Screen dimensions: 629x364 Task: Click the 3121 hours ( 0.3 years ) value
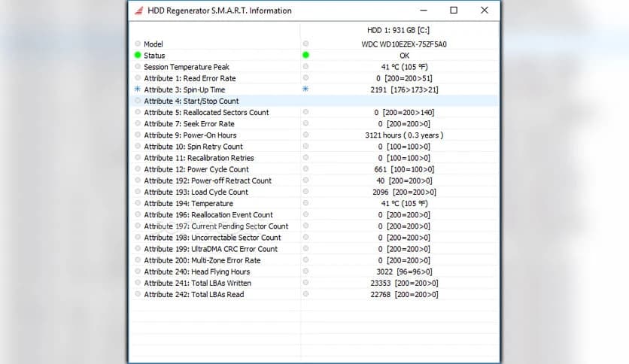[404, 135]
